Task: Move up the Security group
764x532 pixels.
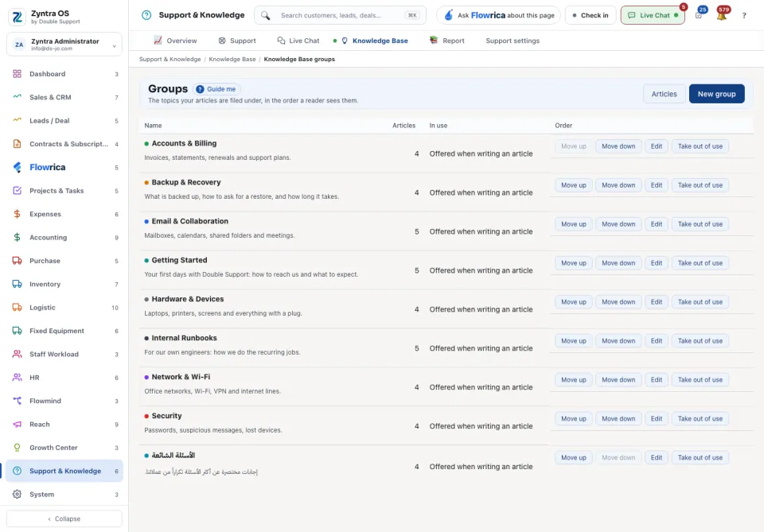Action: pyautogui.click(x=573, y=418)
